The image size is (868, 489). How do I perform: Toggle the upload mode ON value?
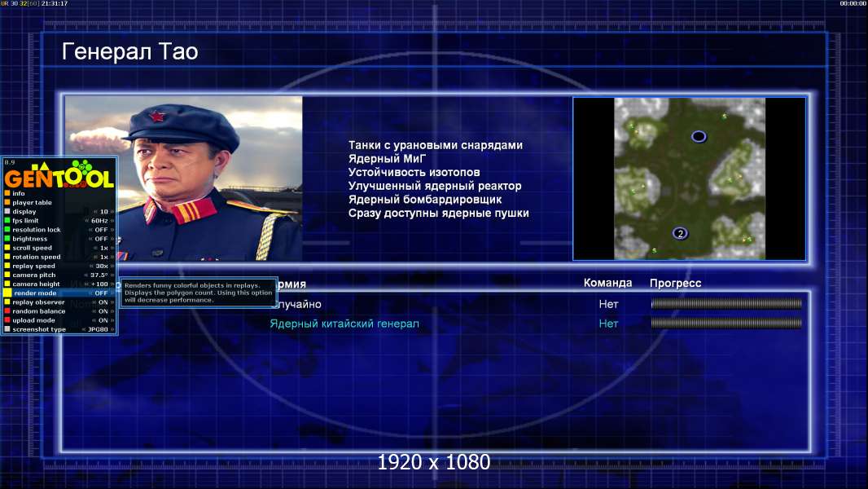click(103, 320)
